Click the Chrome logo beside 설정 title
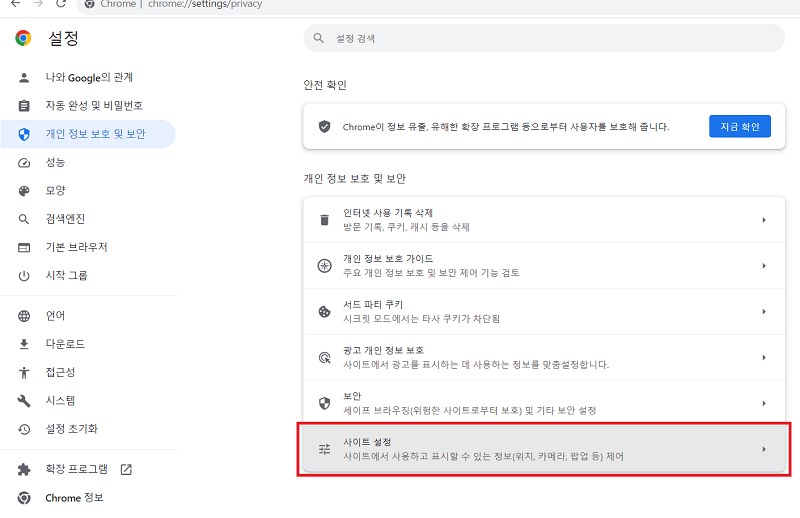The width and height of the screenshot is (800, 518). click(x=23, y=38)
